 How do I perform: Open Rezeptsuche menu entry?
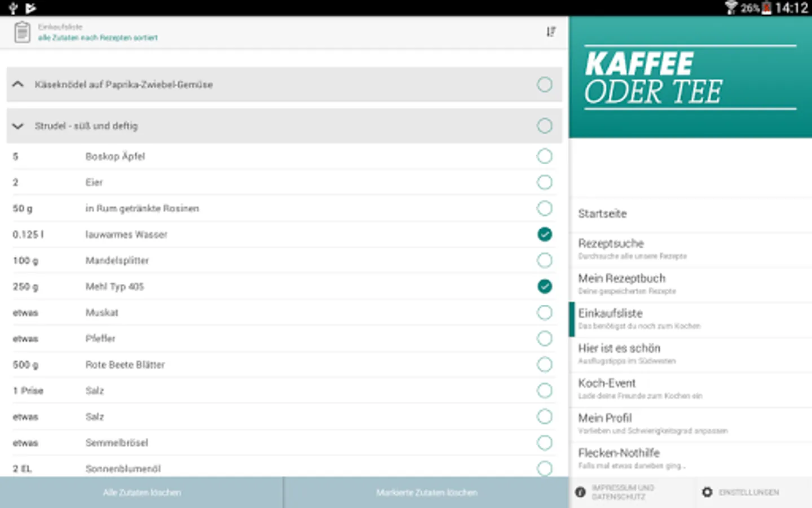(691, 250)
